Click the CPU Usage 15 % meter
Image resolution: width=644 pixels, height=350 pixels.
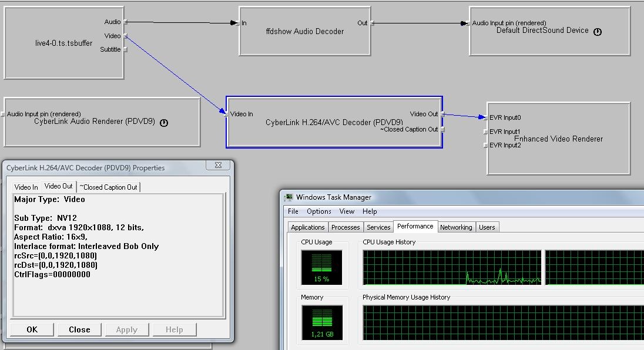tap(321, 268)
